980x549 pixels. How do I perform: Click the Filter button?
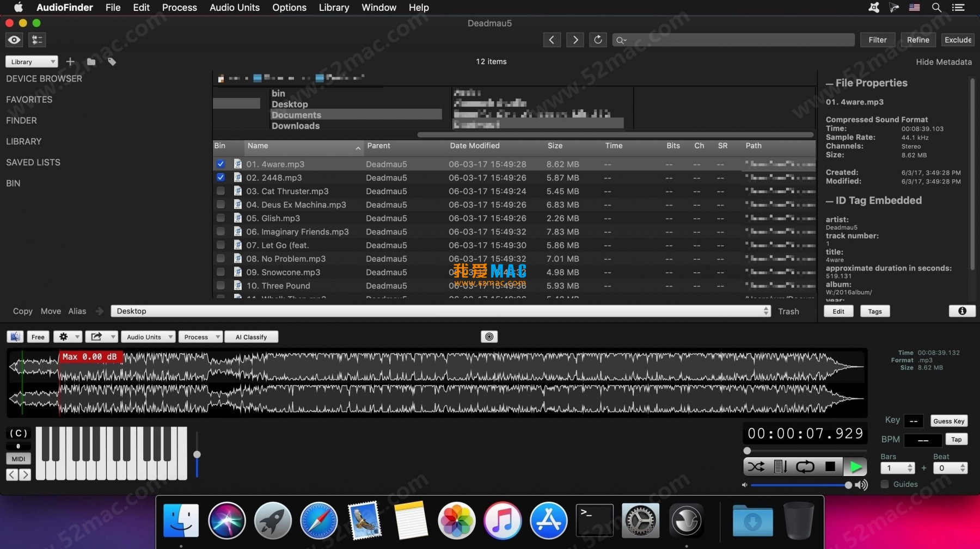click(877, 40)
